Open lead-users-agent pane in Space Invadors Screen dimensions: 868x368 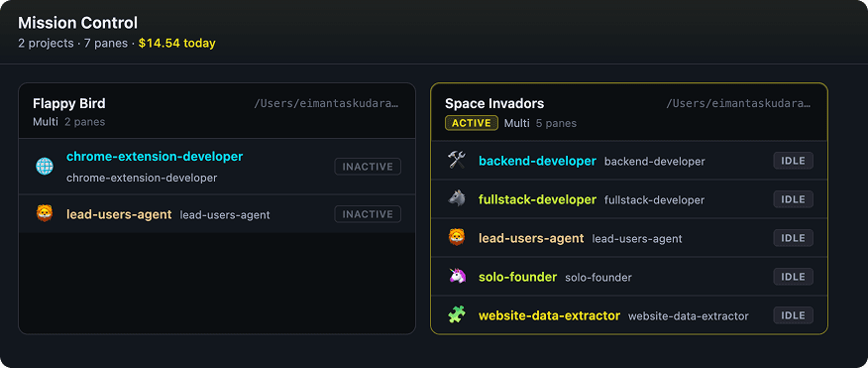click(531, 238)
